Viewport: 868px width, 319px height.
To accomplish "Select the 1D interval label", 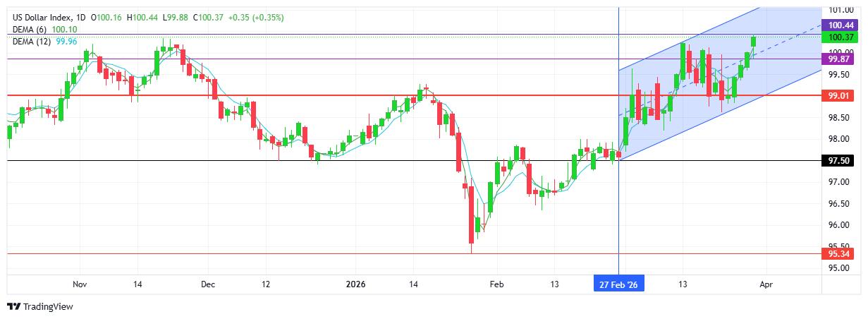I will [x=80, y=17].
